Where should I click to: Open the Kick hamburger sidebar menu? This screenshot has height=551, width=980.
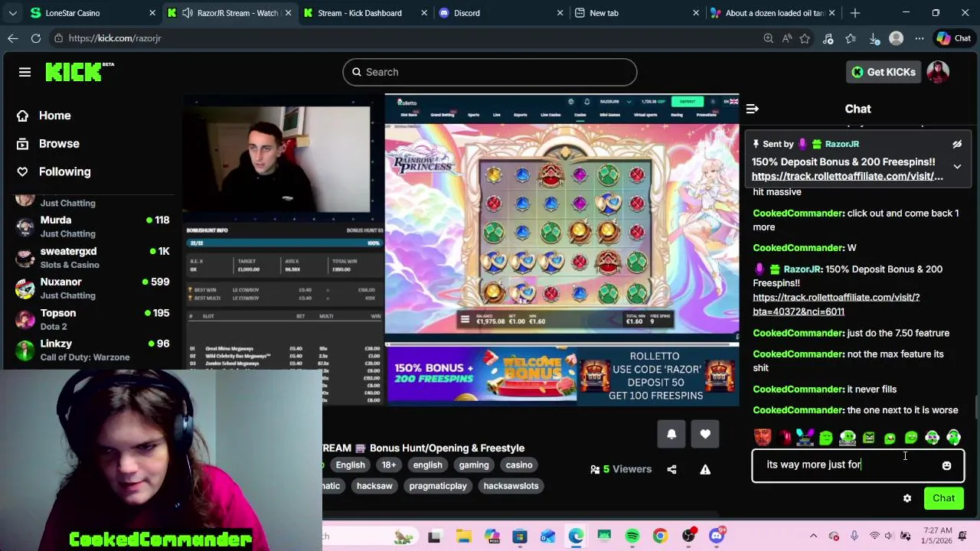[24, 72]
